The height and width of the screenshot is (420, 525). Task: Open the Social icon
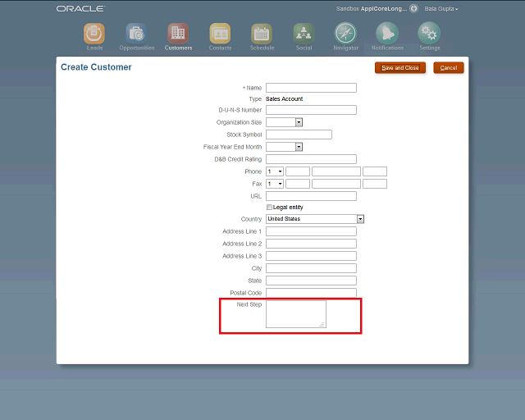click(x=304, y=34)
